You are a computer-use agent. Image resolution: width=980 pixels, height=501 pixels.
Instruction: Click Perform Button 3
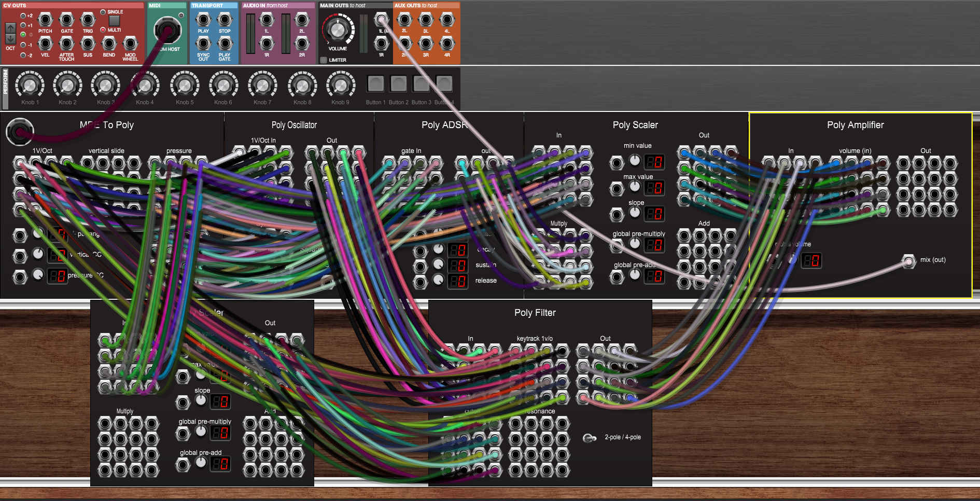tap(421, 83)
